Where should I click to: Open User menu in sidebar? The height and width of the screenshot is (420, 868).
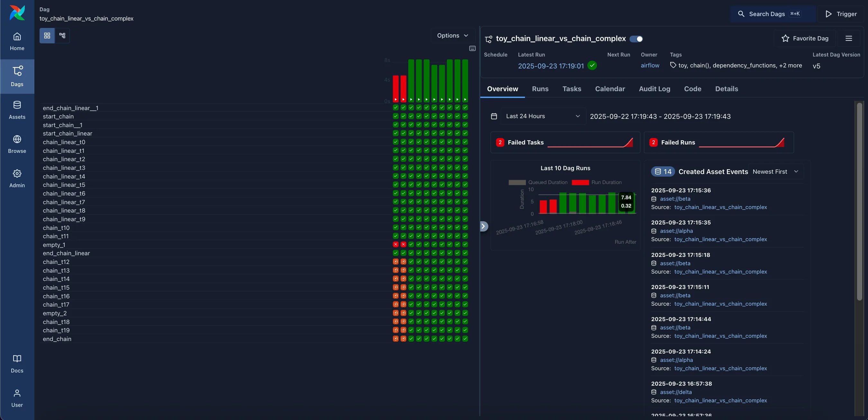(17, 398)
